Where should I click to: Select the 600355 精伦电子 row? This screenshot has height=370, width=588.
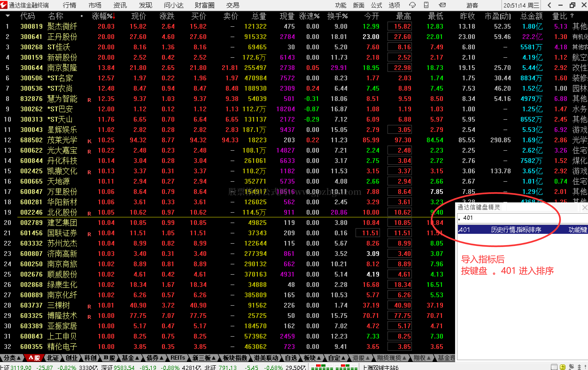tap(228, 347)
